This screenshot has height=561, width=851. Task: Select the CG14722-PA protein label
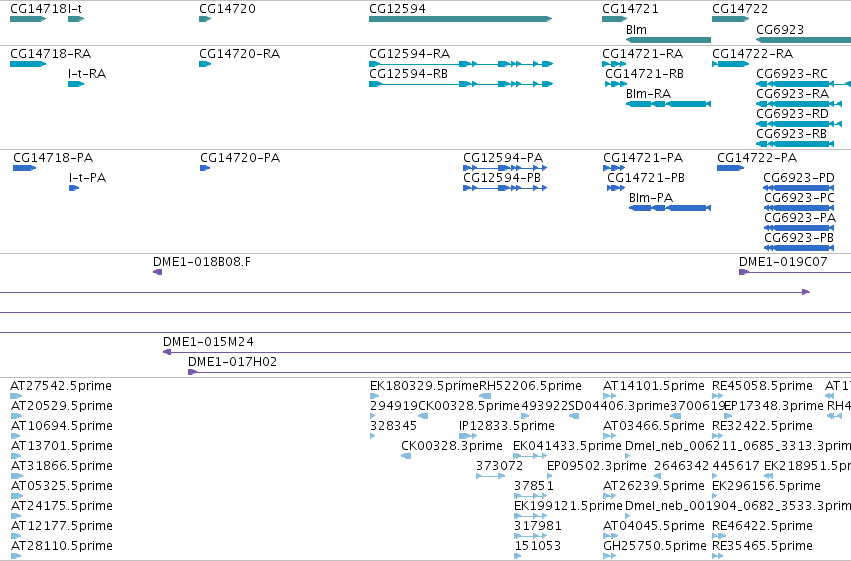757,158
